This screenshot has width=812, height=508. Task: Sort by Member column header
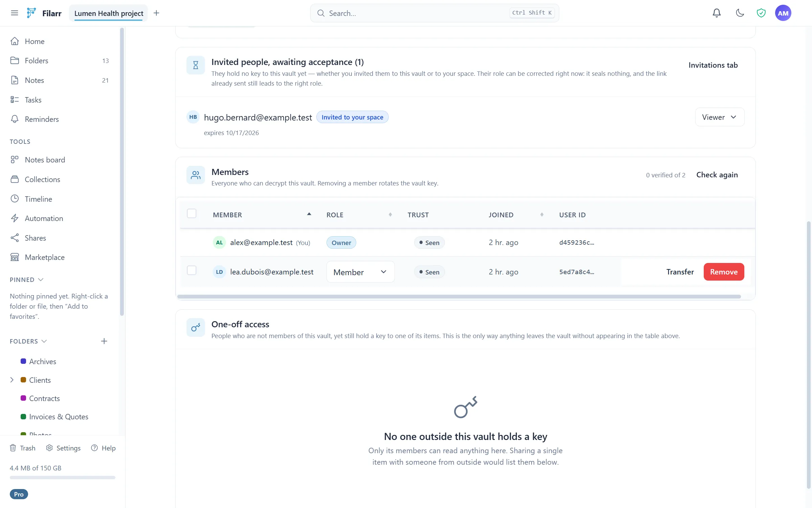point(262,215)
